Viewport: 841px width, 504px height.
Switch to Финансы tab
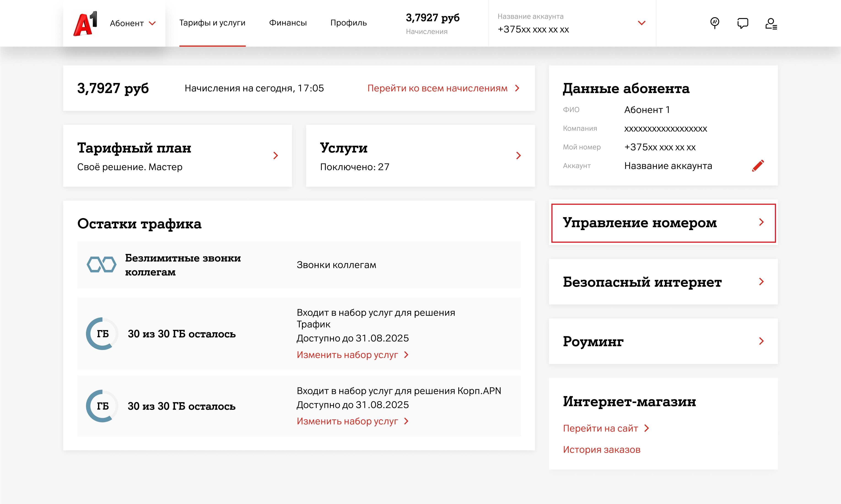288,23
